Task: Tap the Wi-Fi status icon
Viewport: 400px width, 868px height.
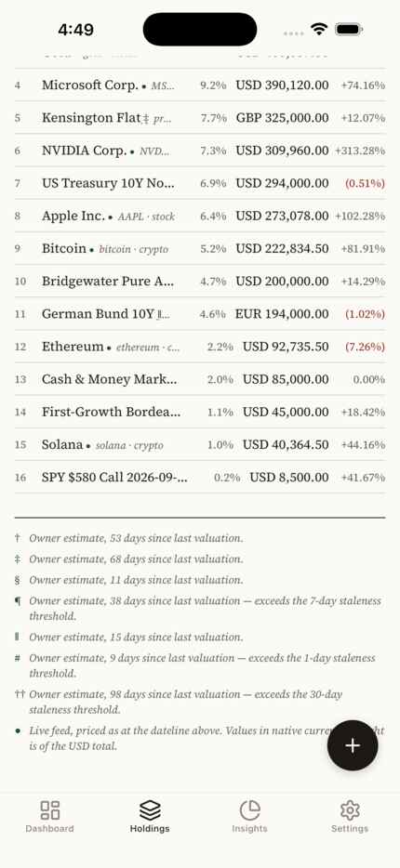Action: pos(318,30)
